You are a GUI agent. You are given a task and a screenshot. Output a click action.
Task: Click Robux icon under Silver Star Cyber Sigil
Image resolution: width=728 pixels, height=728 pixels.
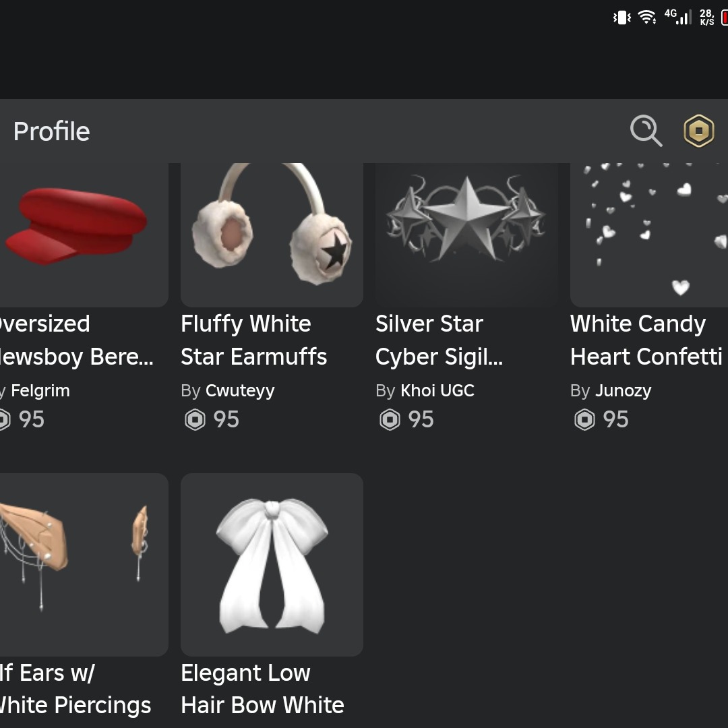pyautogui.click(x=390, y=420)
